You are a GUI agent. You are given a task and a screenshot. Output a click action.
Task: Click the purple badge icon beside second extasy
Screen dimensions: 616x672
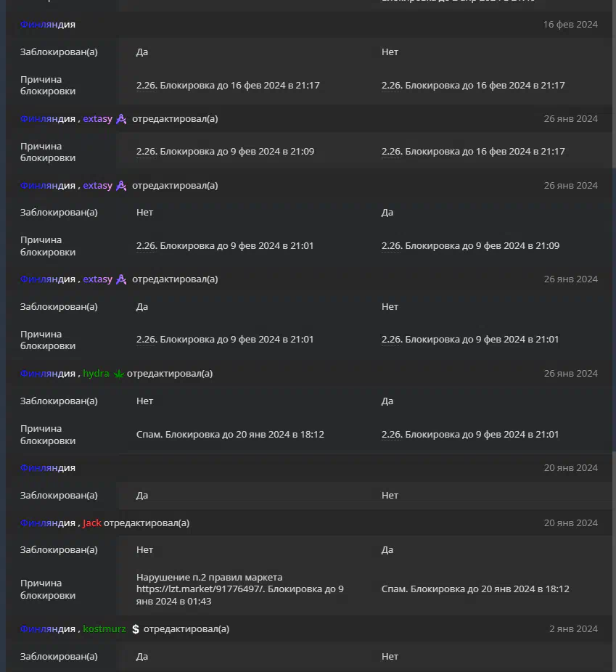click(x=121, y=186)
